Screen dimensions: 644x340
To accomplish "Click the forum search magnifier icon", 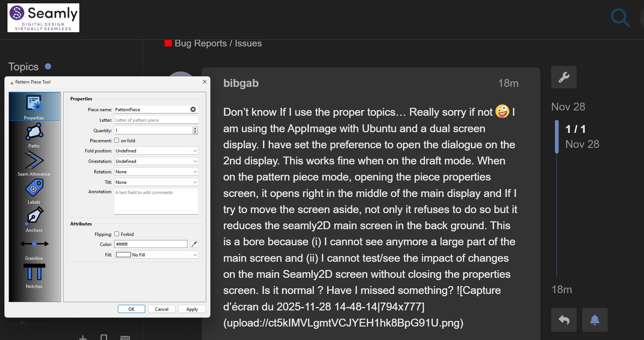I will pyautogui.click(x=620, y=17).
